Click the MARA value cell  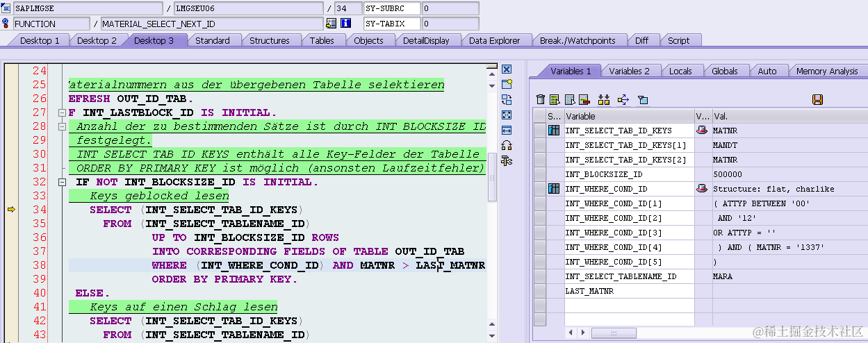789,276
